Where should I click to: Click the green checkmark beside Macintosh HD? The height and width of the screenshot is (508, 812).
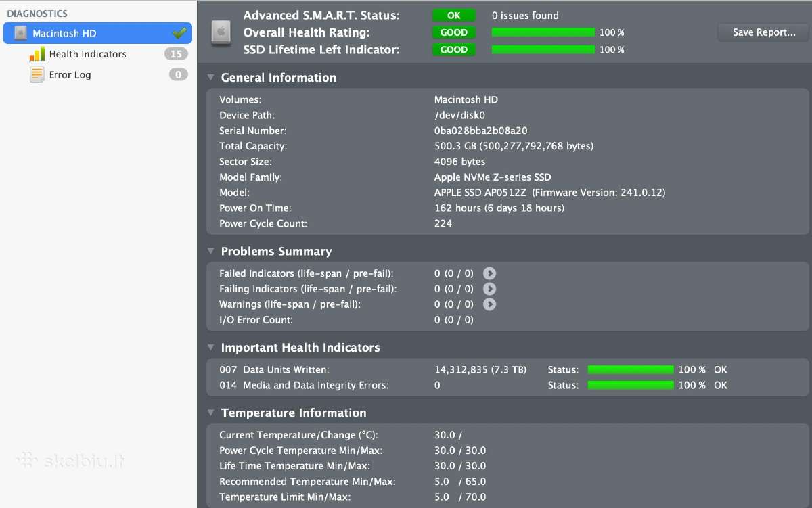[x=179, y=32]
